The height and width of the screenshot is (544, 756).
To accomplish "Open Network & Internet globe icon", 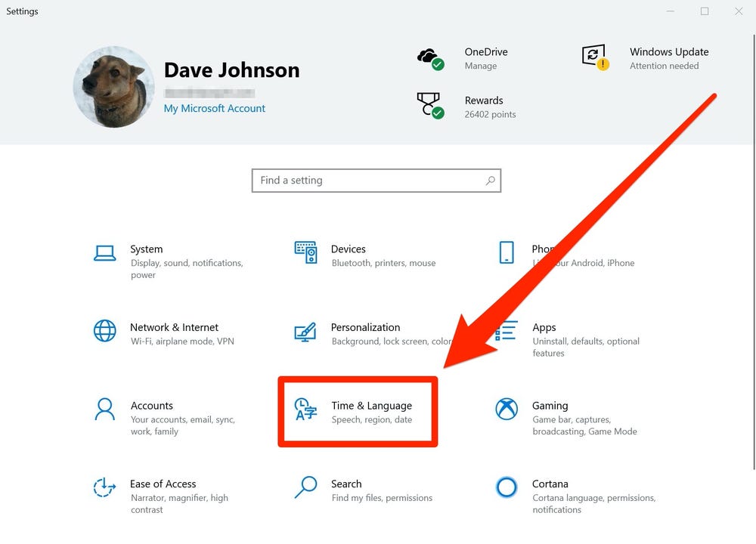I will (104, 331).
